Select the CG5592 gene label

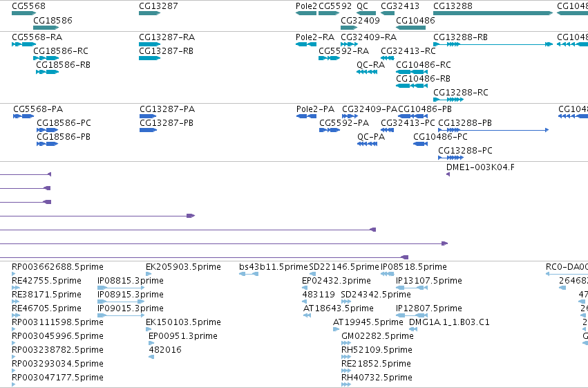335,6
